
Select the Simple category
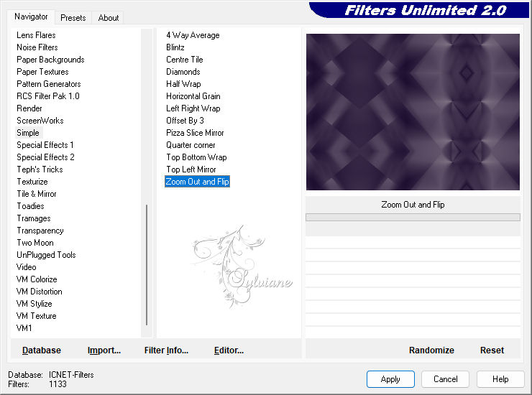28,133
